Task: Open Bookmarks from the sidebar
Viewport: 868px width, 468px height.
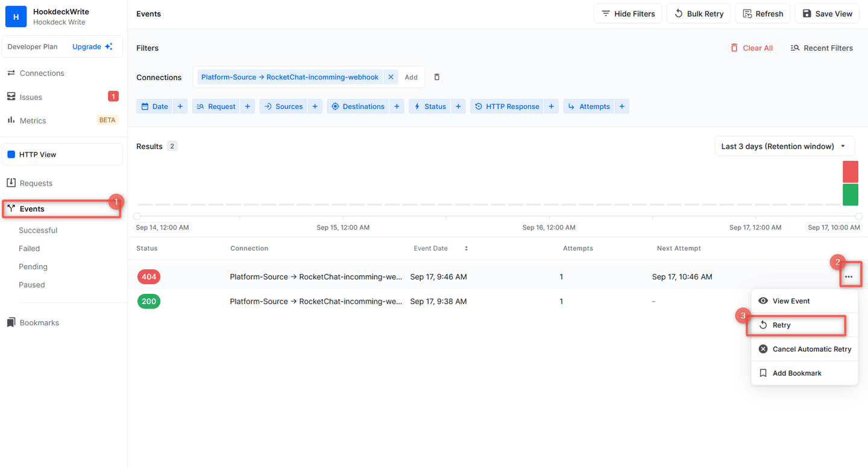Action: 39,322
